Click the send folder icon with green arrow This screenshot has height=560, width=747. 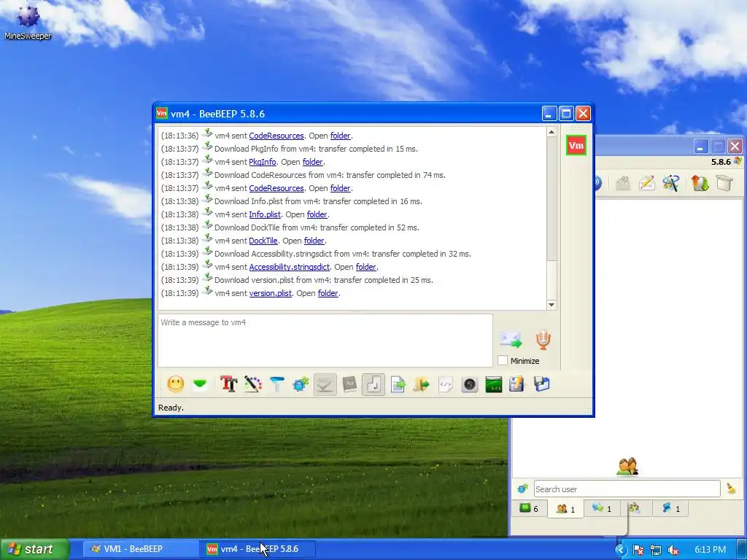tap(421, 384)
